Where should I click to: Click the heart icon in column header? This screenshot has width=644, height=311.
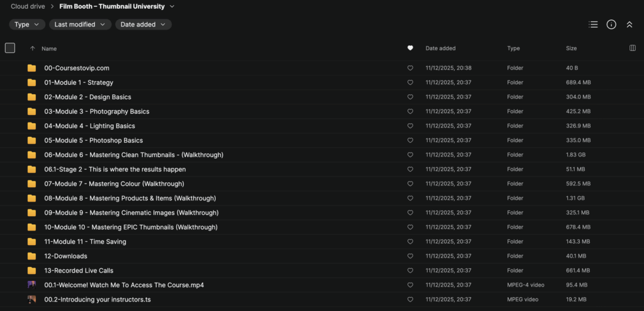(x=410, y=48)
